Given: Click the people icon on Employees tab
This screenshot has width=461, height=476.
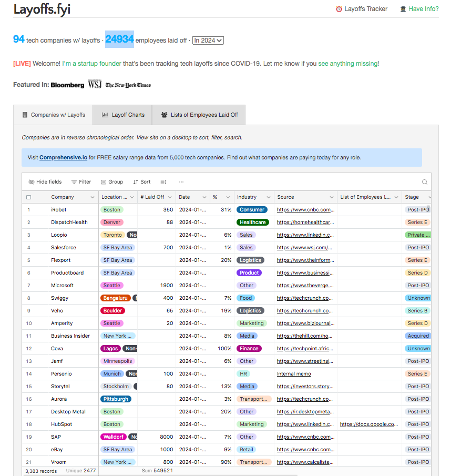Looking at the screenshot, I should click(x=164, y=115).
